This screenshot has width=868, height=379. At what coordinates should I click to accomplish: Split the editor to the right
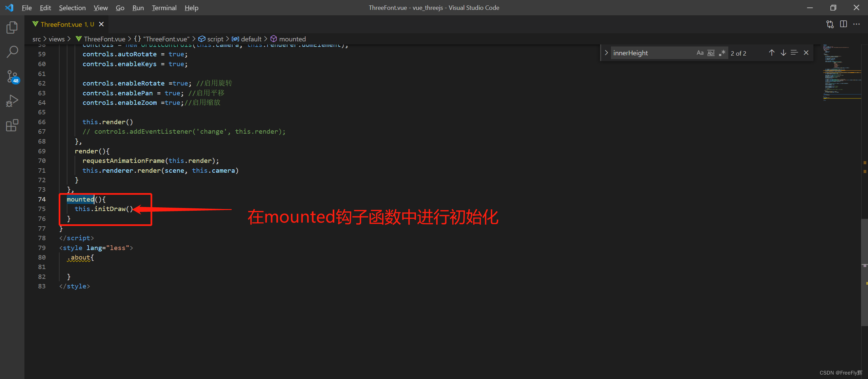pos(844,24)
